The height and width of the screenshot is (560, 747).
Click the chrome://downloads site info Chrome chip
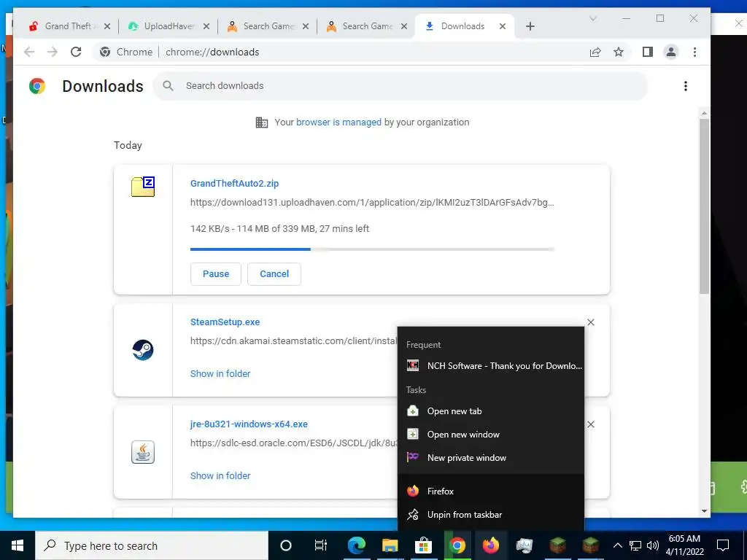[x=126, y=52]
